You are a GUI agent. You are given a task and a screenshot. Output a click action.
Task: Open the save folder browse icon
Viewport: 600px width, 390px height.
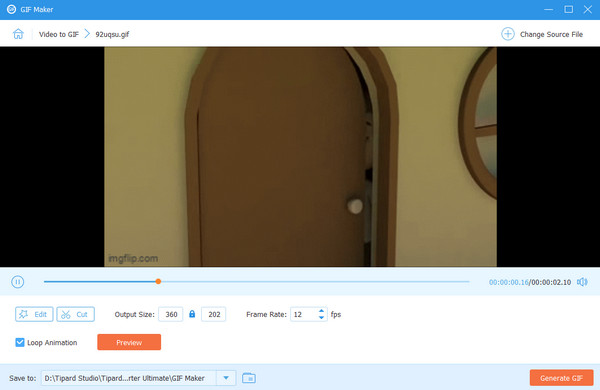249,378
